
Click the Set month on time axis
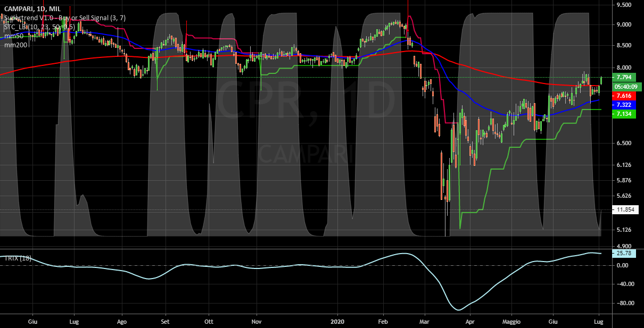click(165, 322)
